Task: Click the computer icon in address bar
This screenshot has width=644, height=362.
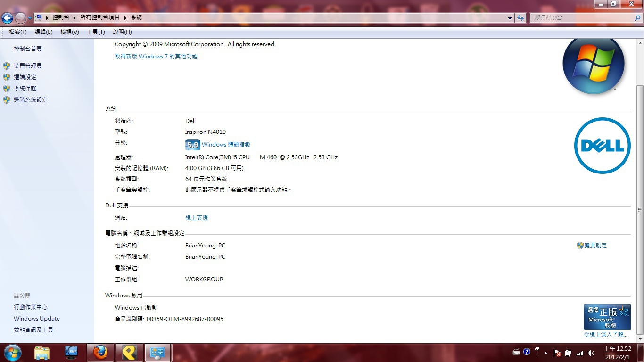Action: click(40, 17)
